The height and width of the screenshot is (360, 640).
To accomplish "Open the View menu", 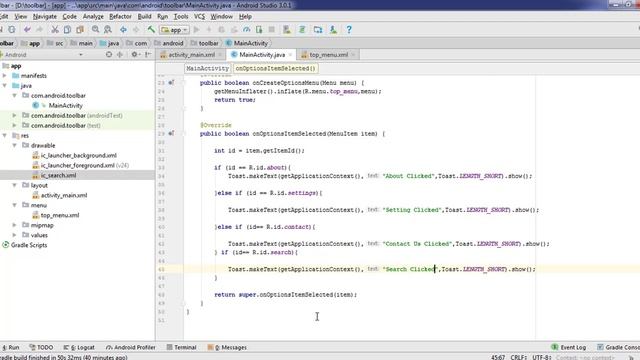I will click(x=20, y=17).
